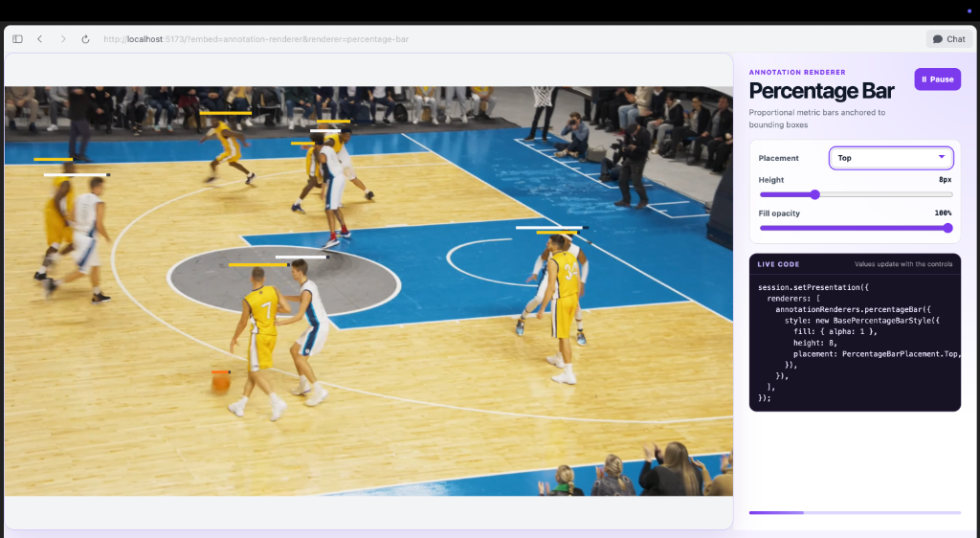Click the Placement label
This screenshot has height=538, width=980.
pyautogui.click(x=778, y=158)
